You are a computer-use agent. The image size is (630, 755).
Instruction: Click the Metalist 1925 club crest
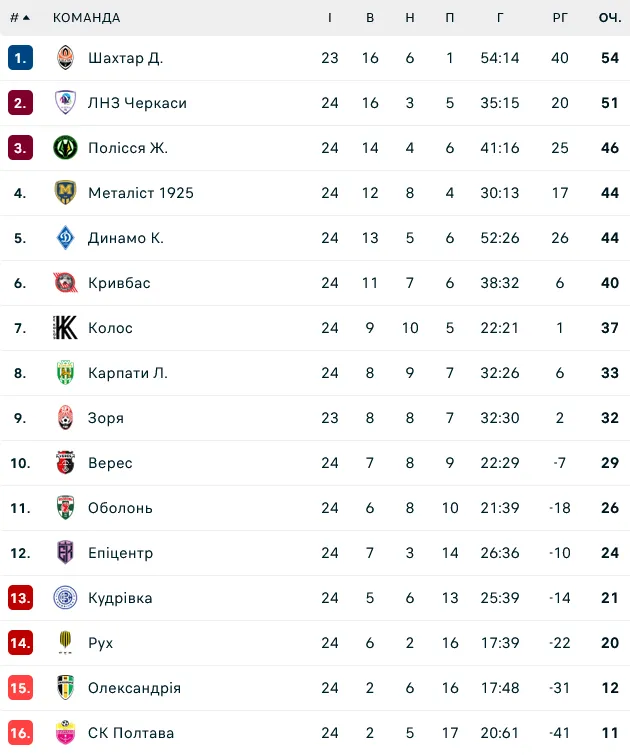pyautogui.click(x=65, y=193)
